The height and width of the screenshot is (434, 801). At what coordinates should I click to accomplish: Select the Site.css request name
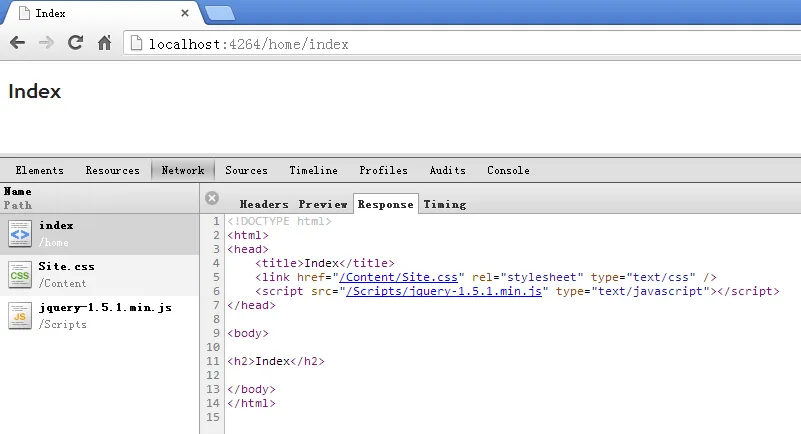point(66,267)
